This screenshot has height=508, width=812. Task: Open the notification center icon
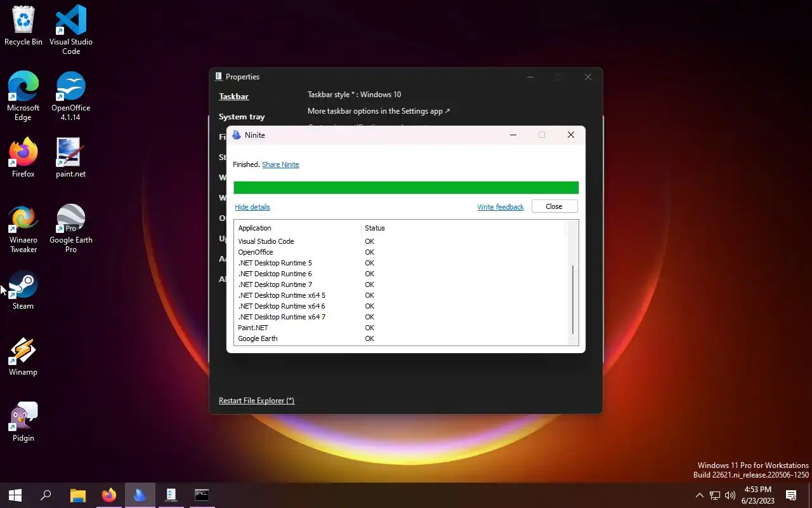click(791, 495)
